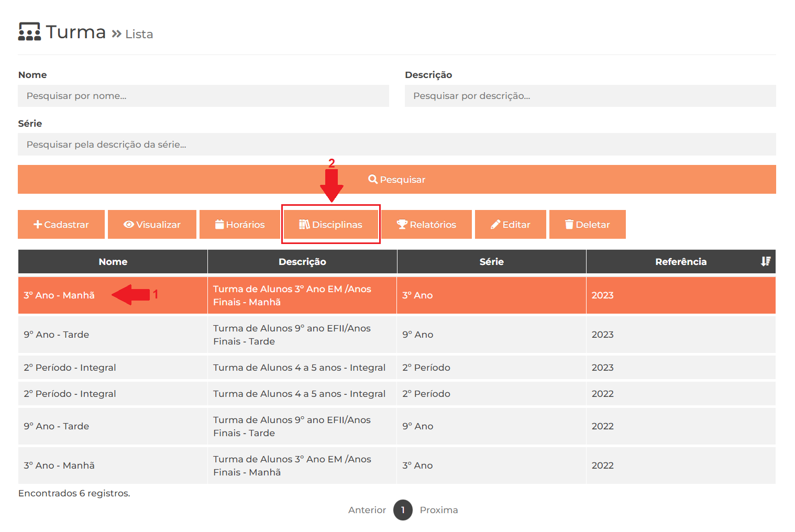Focus the Série search field
The height and width of the screenshot is (532, 795).
397,144
